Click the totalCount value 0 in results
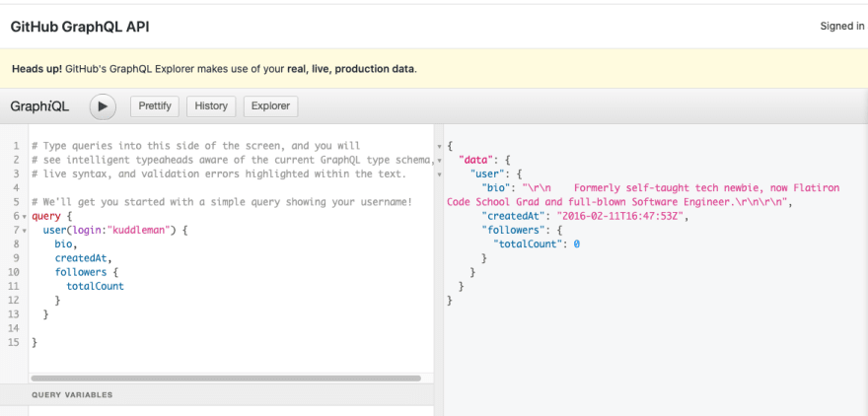This screenshot has width=868, height=416. tap(576, 243)
